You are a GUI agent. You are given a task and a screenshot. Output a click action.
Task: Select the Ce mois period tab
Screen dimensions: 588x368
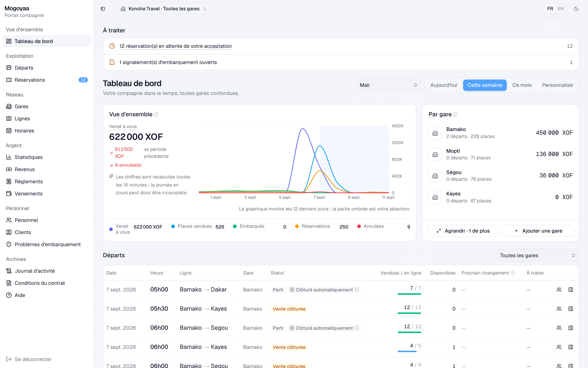point(522,85)
